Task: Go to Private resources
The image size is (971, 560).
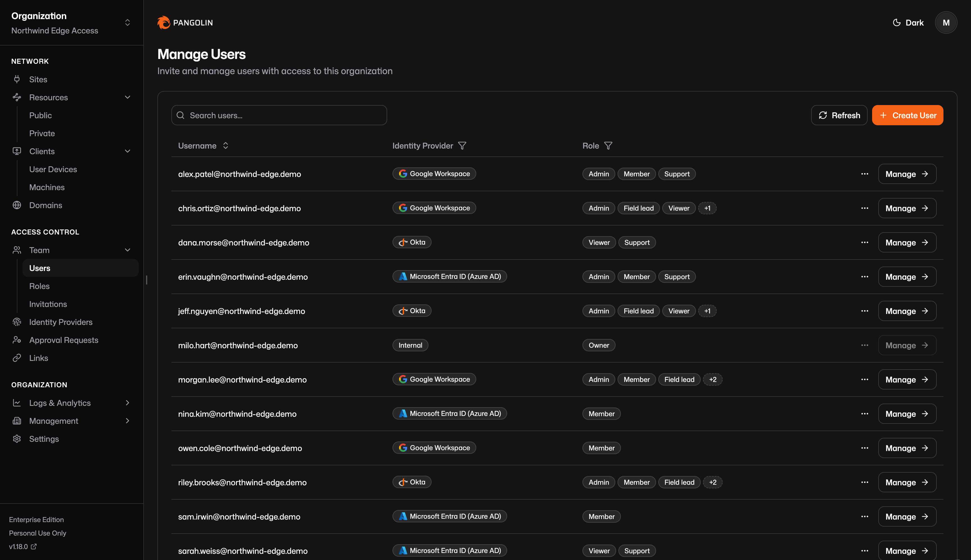Action: [42, 133]
